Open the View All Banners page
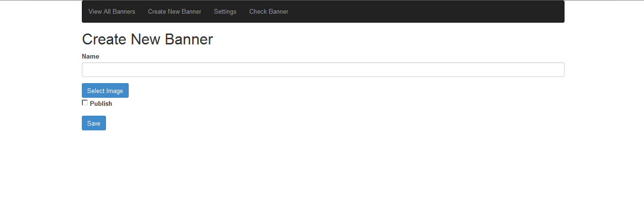The height and width of the screenshot is (221, 644). pos(112,11)
